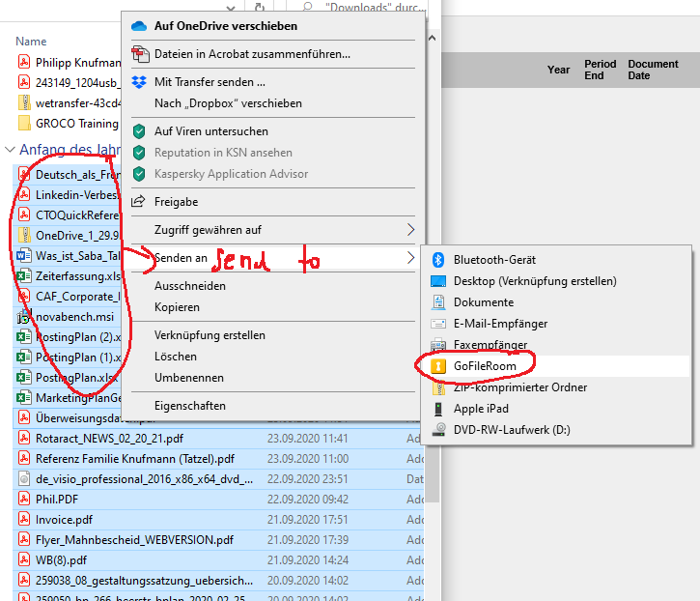Click the Downloads search input field

(x=357, y=6)
